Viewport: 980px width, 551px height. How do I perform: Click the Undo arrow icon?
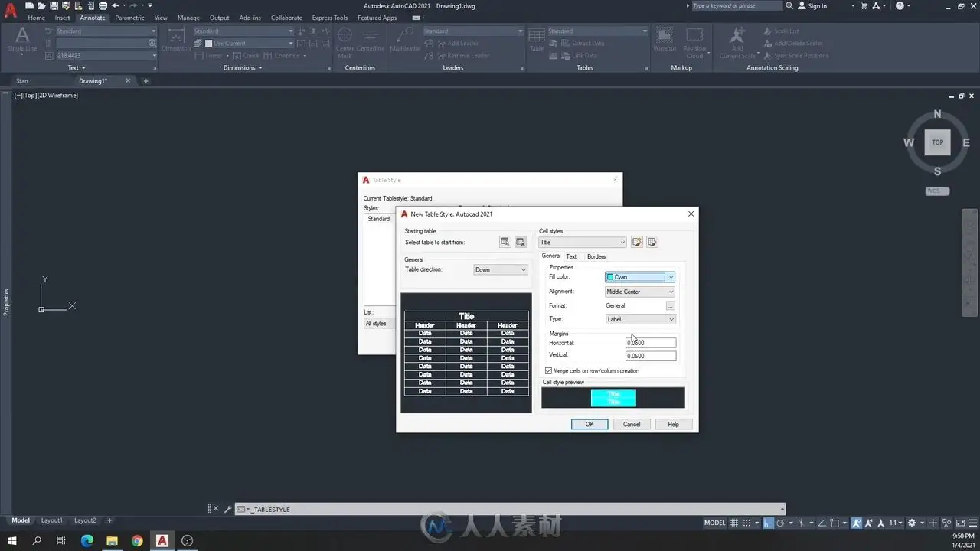115,5
